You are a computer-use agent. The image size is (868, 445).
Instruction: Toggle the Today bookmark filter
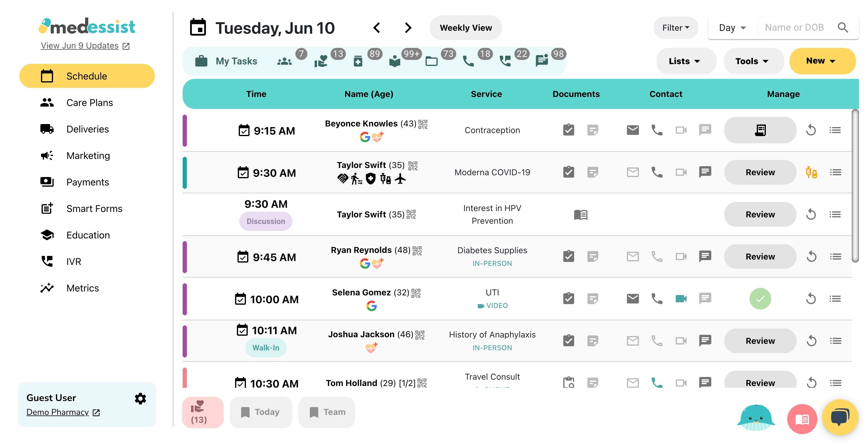tap(260, 412)
